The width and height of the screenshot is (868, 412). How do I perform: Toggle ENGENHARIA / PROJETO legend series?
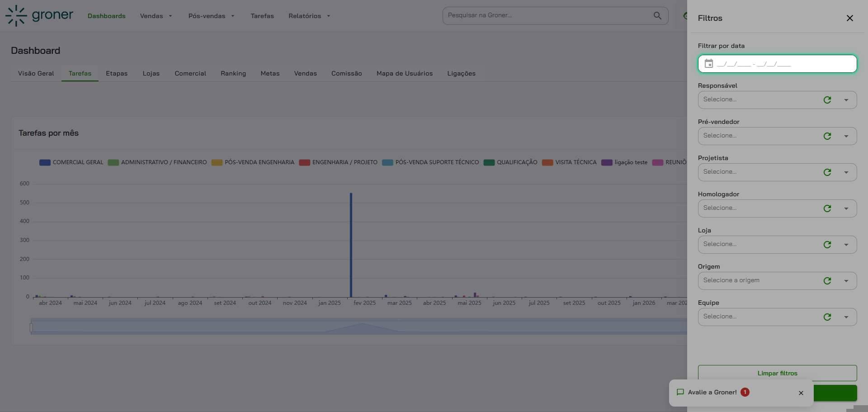(338, 162)
